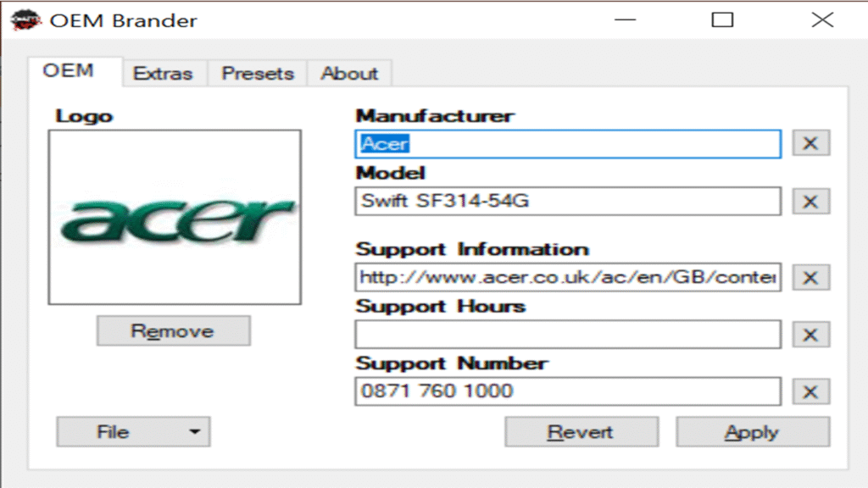The height and width of the screenshot is (488, 868).
Task: Click the empty Support Hours field
Action: [x=567, y=335]
